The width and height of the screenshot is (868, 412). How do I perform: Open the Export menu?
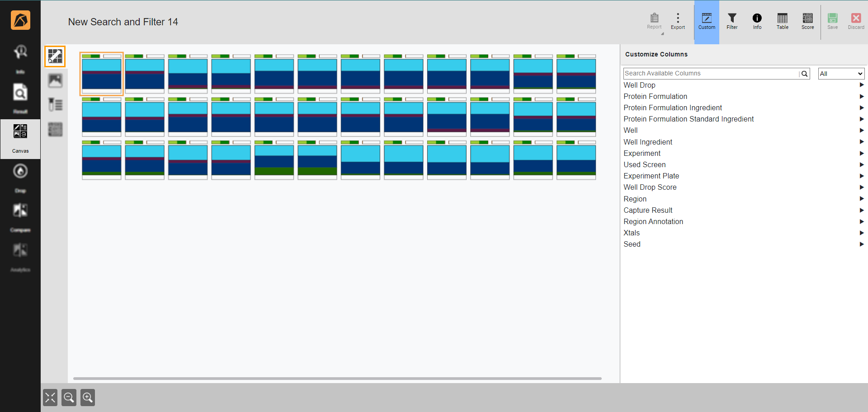(678, 20)
